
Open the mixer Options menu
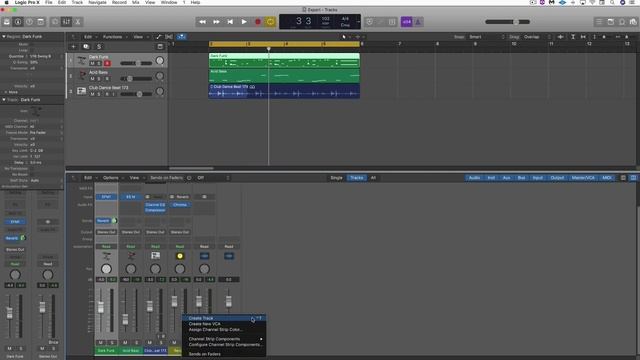tap(111, 178)
